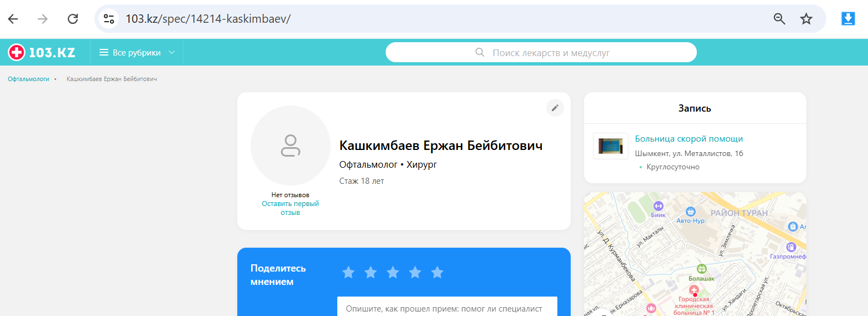Click the Городская клиническая больница marker
Screen dimensions: 868x316
(694, 290)
